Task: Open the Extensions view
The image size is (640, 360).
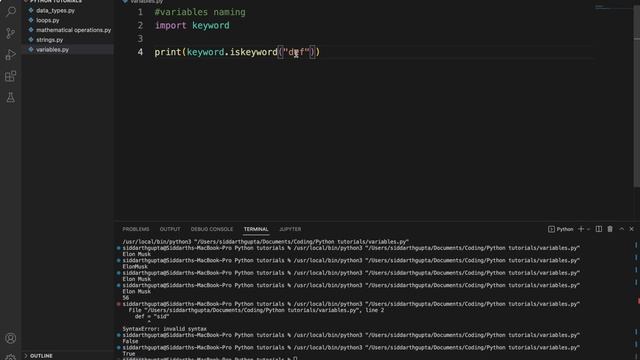Action: 11,76
